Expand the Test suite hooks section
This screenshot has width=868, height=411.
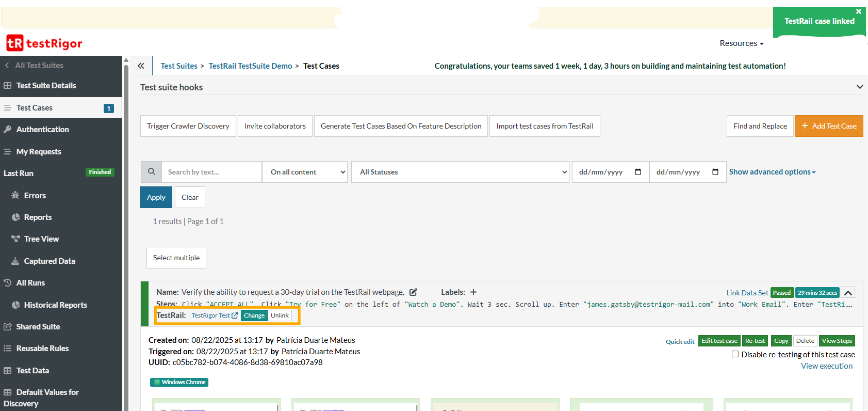[860, 87]
